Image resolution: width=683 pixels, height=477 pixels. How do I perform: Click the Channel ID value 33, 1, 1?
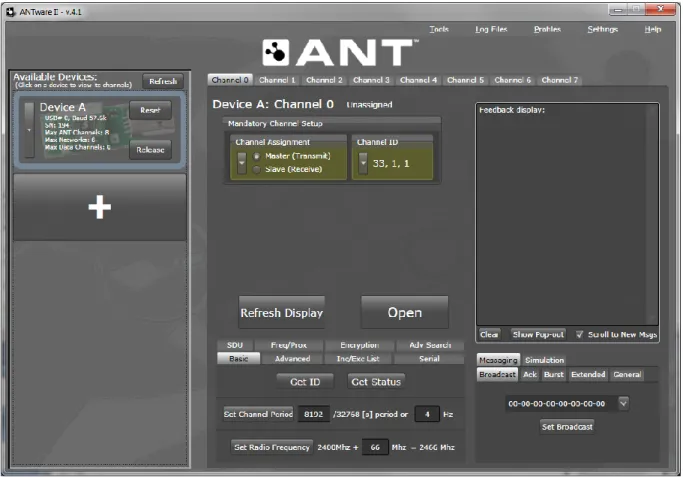tap(391, 164)
